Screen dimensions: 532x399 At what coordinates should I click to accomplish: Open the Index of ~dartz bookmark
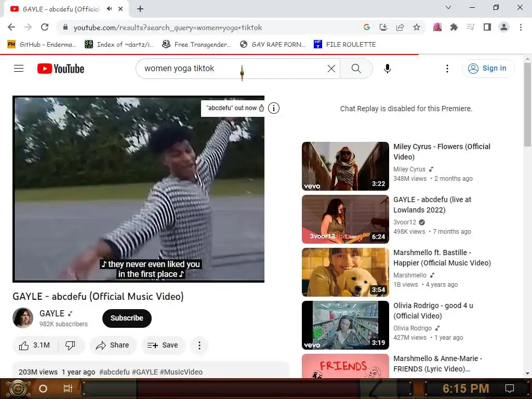coord(119,44)
